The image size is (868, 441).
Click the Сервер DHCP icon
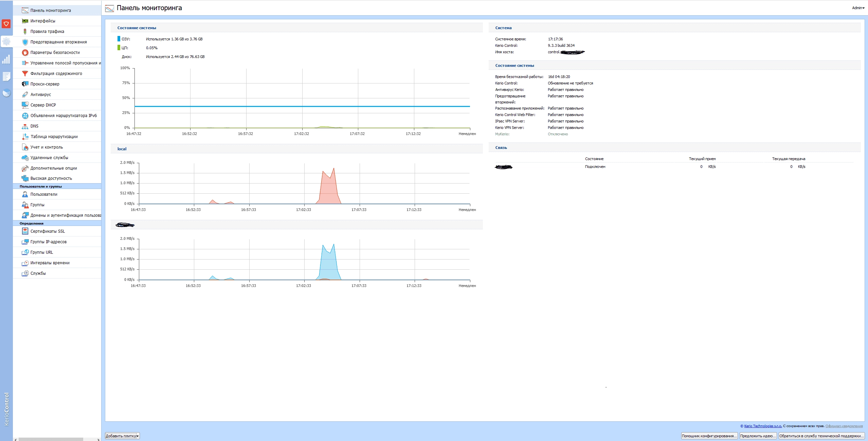coord(25,105)
